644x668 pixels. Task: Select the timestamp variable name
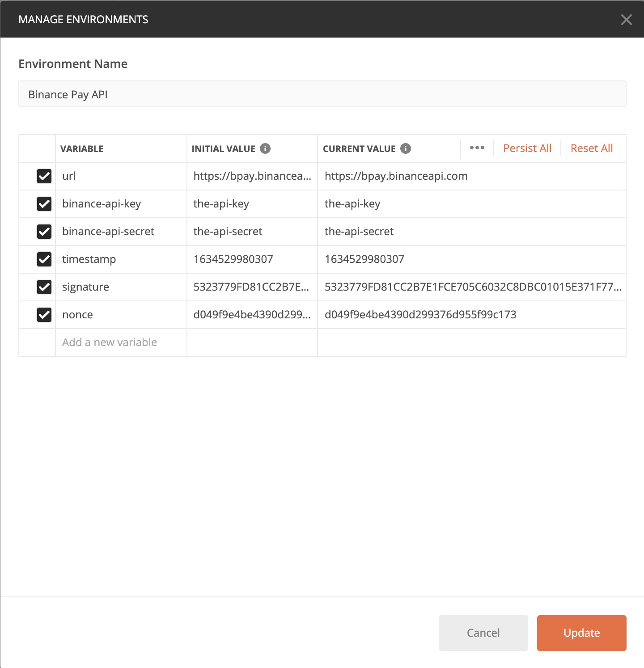click(121, 259)
